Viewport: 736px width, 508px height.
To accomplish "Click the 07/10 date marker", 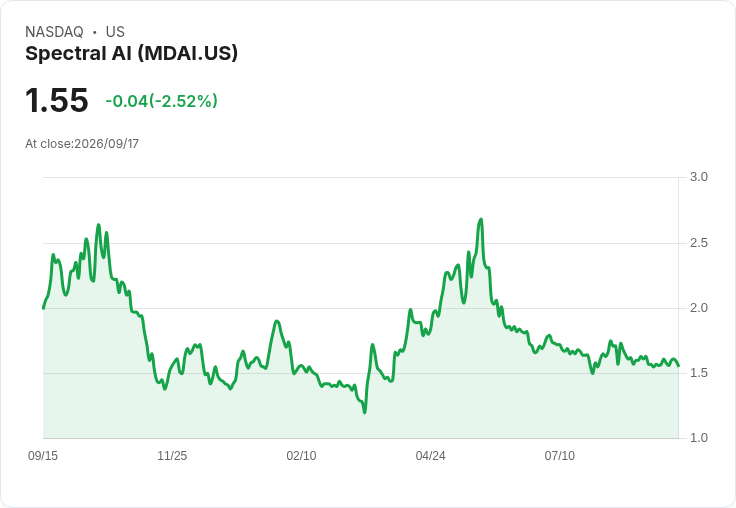I will pos(560,455).
